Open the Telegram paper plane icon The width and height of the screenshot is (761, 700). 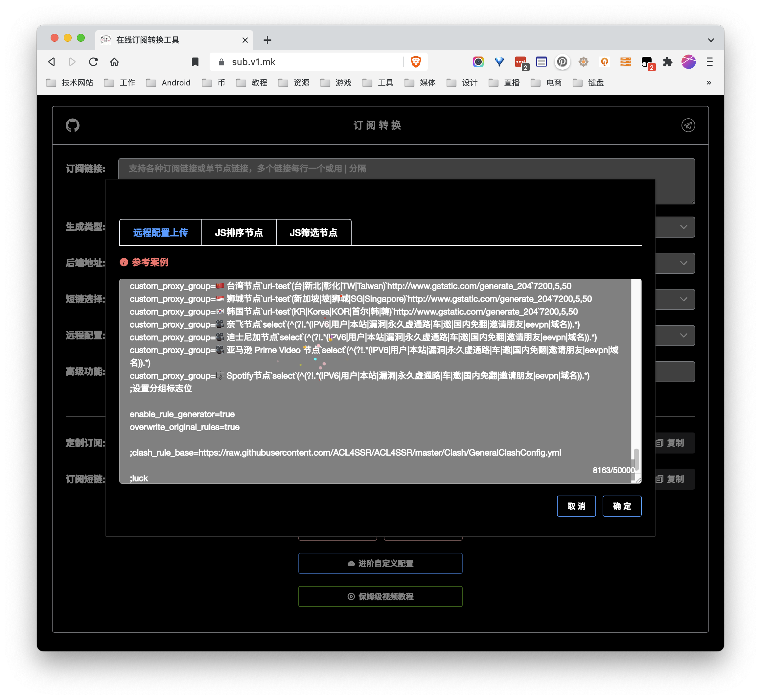[688, 126]
